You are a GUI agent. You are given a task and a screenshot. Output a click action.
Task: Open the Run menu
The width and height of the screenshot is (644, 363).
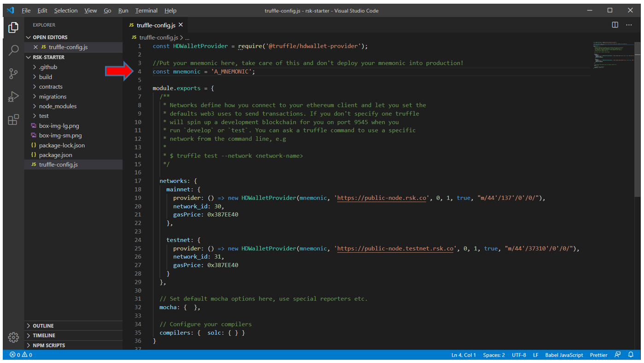[x=123, y=11]
